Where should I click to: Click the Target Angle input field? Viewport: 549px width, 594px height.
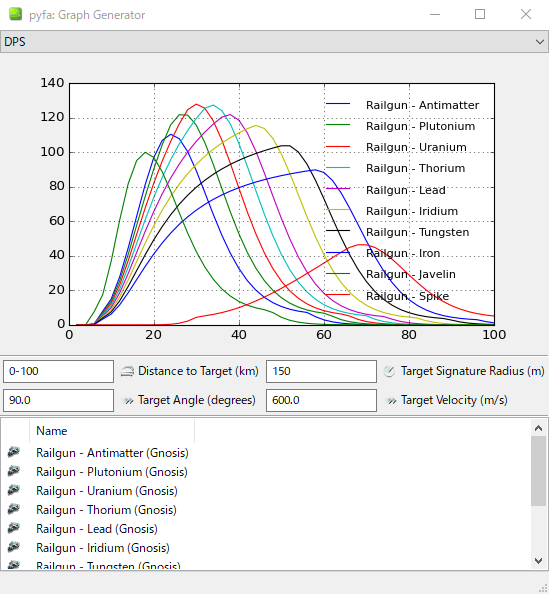pyautogui.click(x=58, y=400)
